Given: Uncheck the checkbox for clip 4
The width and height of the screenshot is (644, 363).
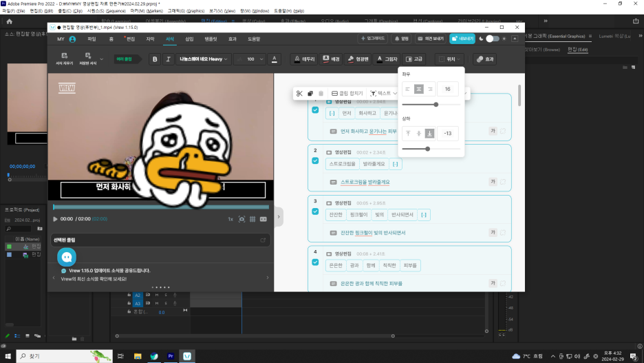Looking at the screenshot, I should [315, 262].
